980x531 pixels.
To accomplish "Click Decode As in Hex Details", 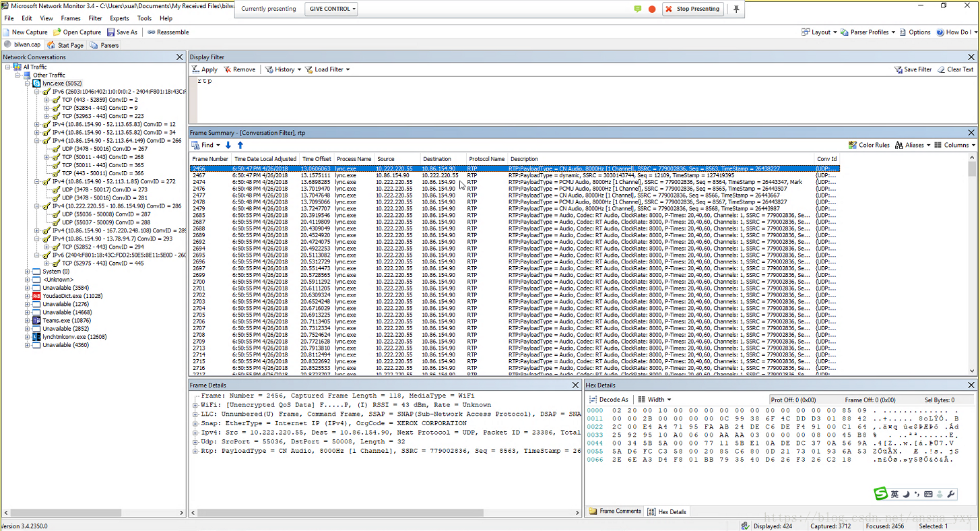I will tap(608, 400).
